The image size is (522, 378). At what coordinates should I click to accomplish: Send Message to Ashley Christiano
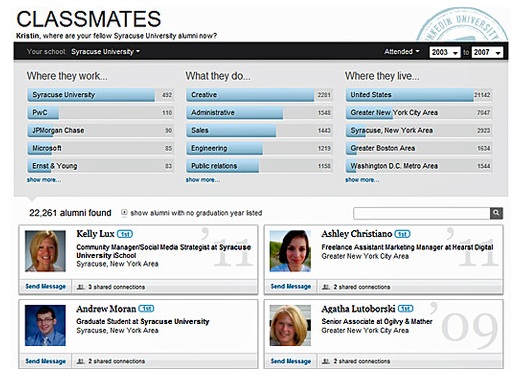291,287
